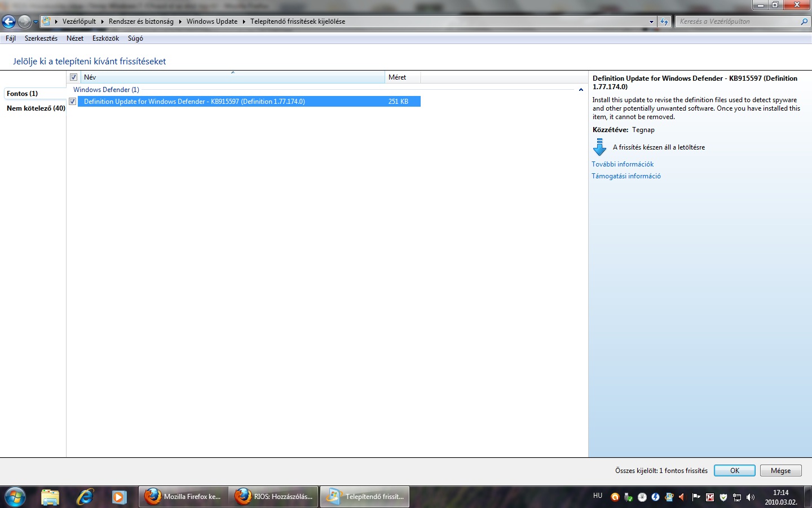The image size is (812, 508).
Task: Click the refresh icon beside address bar
Action: coord(664,22)
